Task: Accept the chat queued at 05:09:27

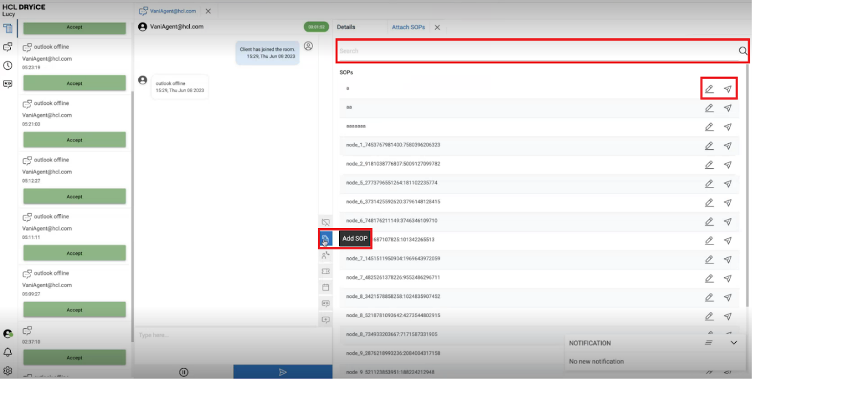Action: pos(75,309)
